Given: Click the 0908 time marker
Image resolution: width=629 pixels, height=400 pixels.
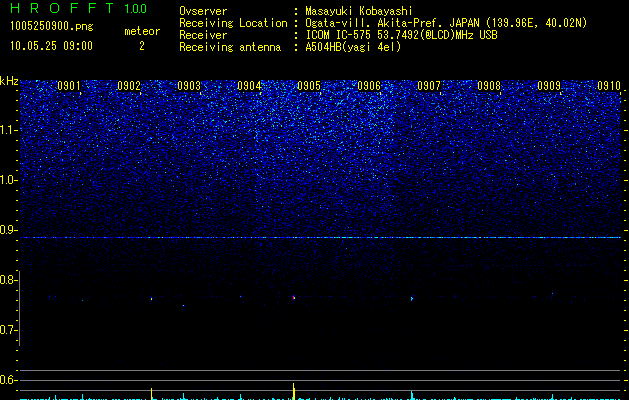Looking at the screenshot, I should 489,85.
